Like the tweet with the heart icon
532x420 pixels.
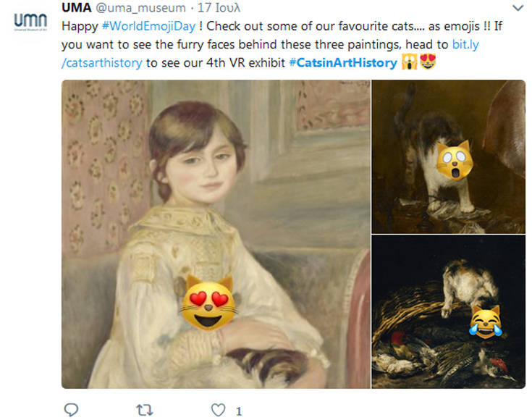[x=218, y=410]
